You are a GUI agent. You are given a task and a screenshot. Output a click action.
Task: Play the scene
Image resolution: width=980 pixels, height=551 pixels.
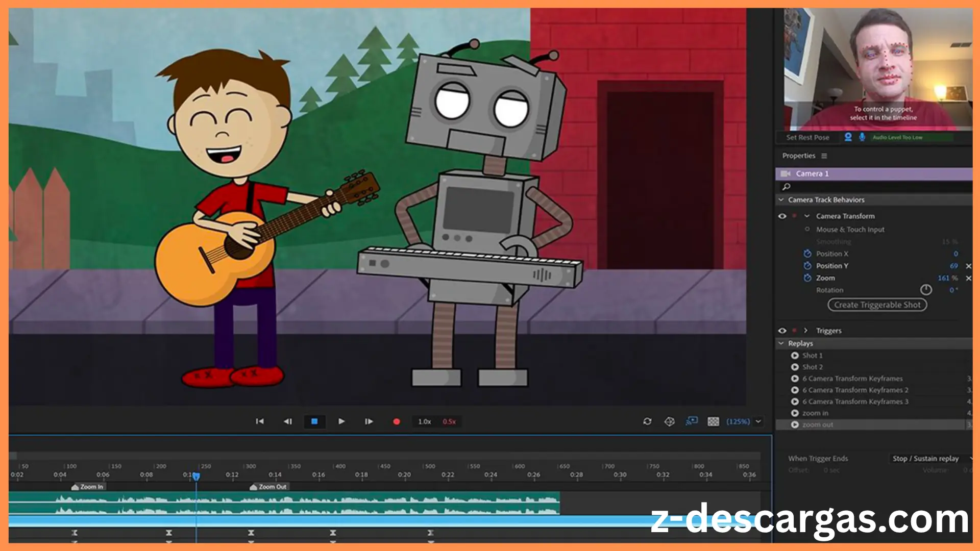coord(341,421)
